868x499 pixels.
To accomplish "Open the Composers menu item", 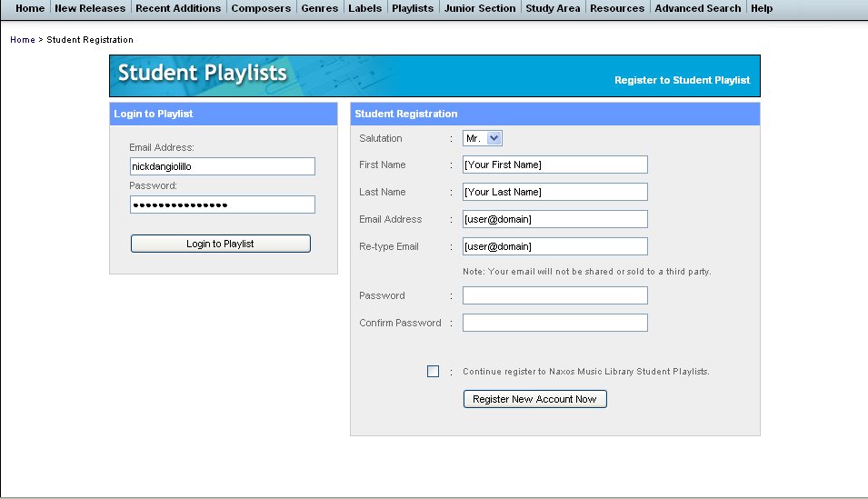I will 261,8.
